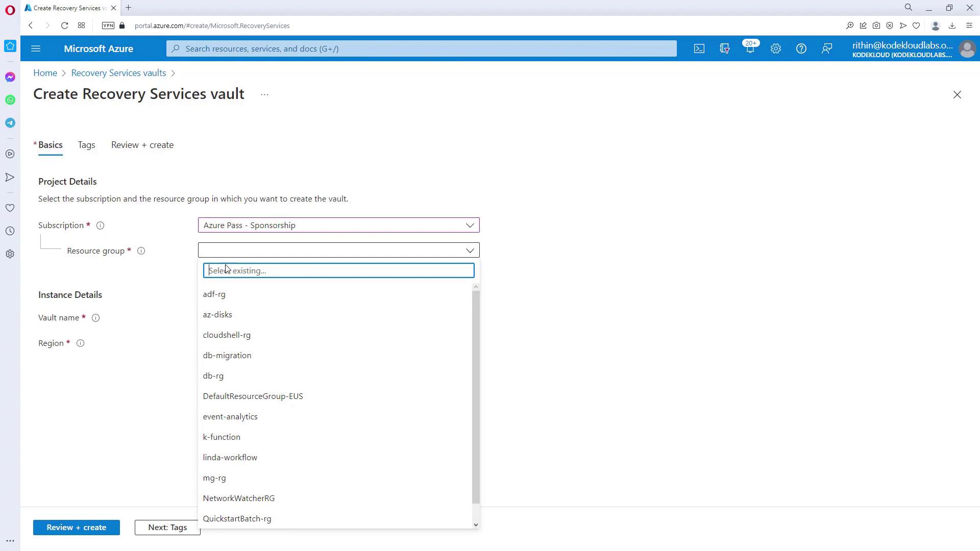Open Azure Cloud Shell icon

[x=699, y=48]
